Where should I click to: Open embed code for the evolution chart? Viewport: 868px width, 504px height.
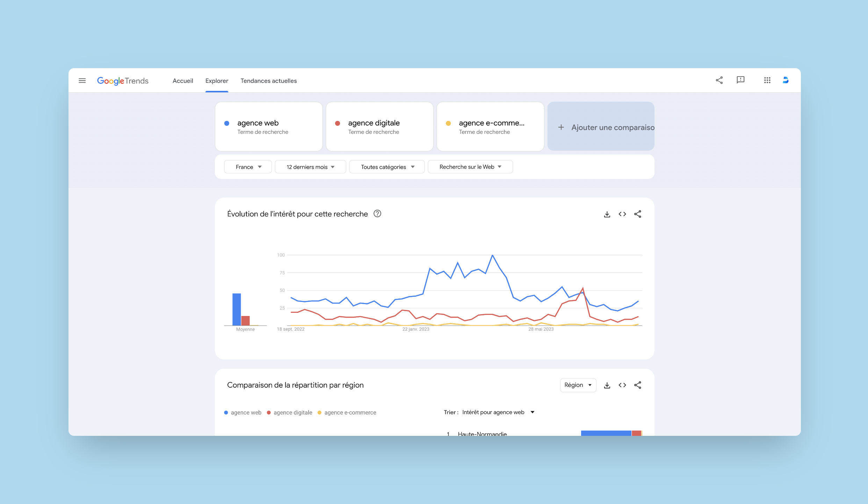pos(622,214)
